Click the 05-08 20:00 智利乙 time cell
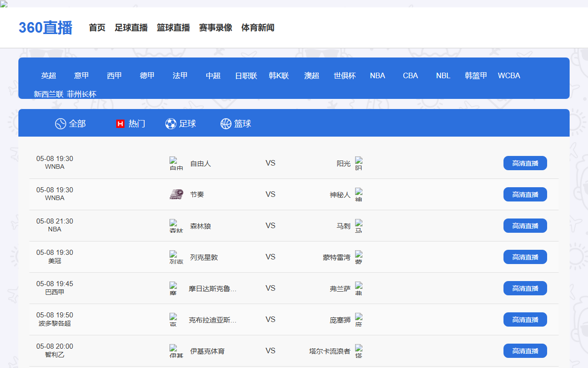 [x=55, y=350]
